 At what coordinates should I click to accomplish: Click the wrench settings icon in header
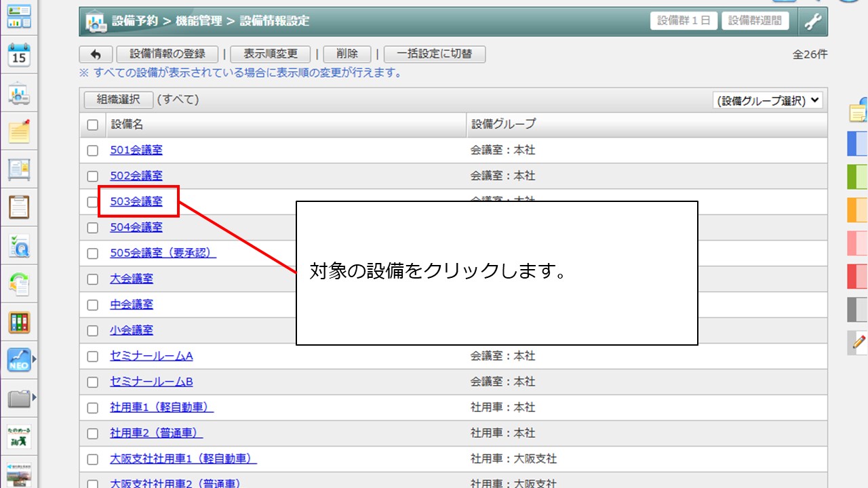click(x=813, y=22)
